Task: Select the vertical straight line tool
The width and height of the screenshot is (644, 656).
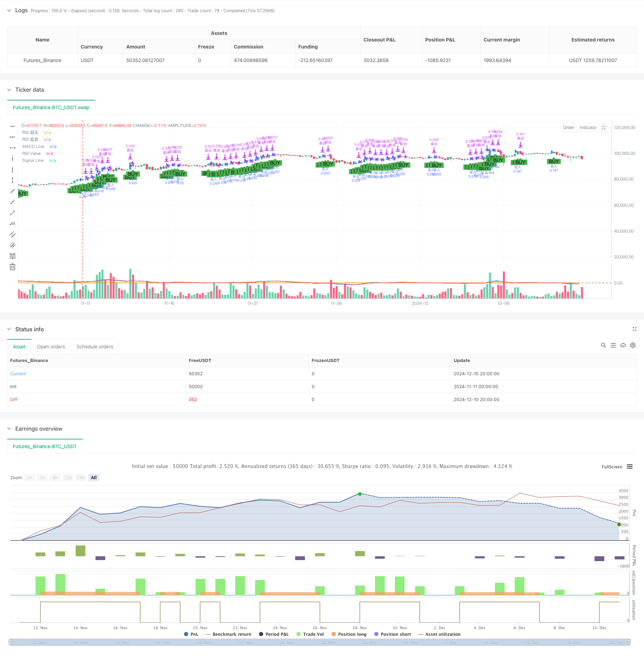Action: tap(13, 159)
